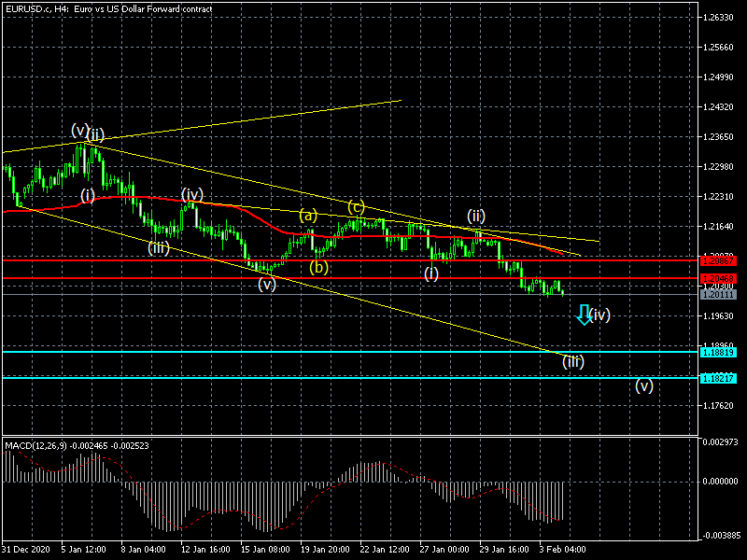Click the 5 Jan 12:00 time label

pos(83,550)
